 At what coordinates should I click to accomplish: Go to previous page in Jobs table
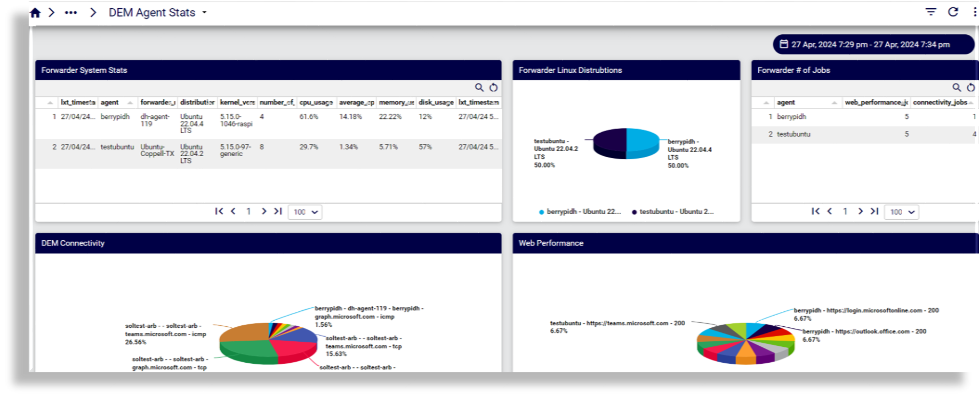coord(829,211)
